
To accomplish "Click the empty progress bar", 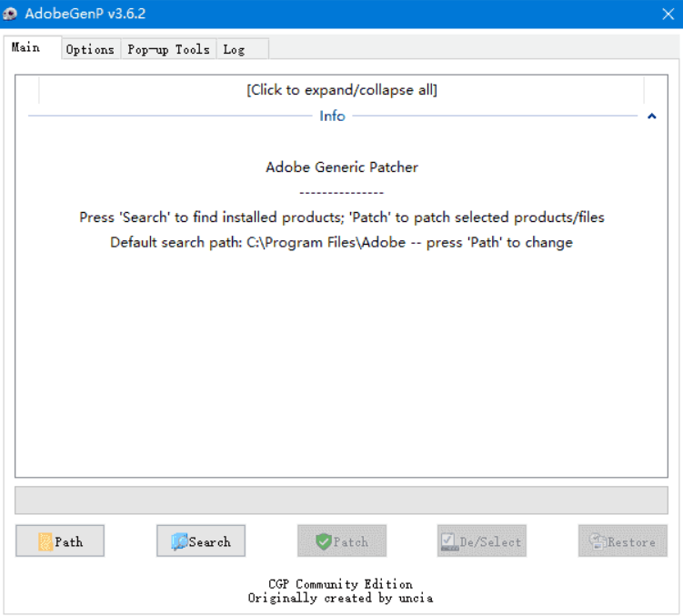I will (341, 500).
